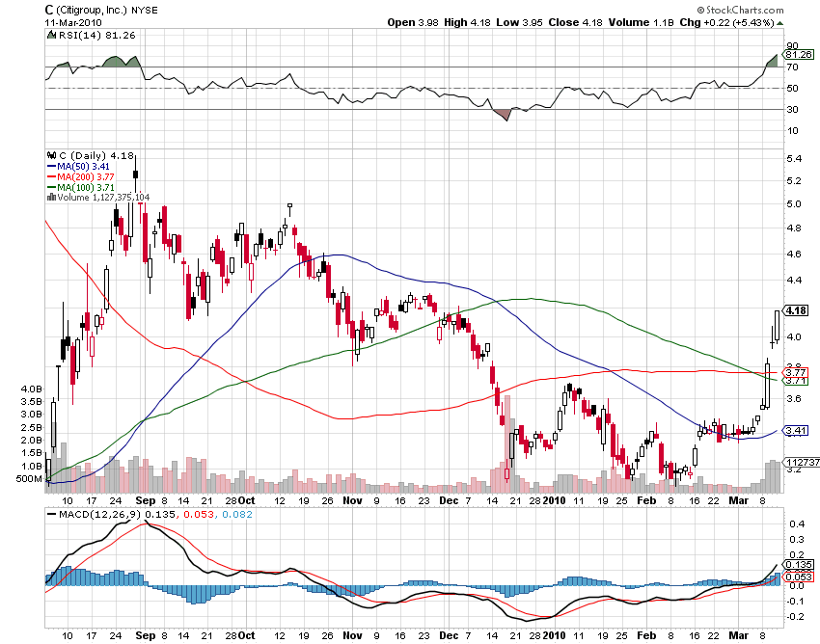Click the 'Volume 1,127,375,104' legend entry
Image resolution: width=820 pixels, height=644 pixels.
coord(103,197)
